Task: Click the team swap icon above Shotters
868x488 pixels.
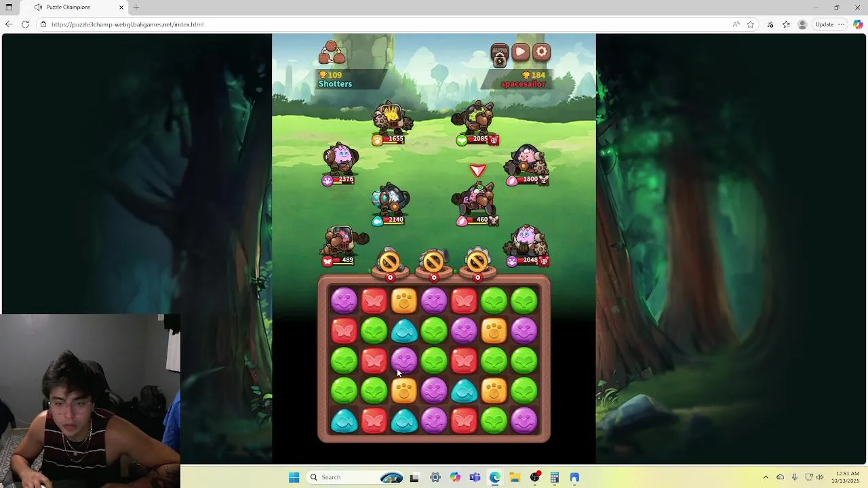Action: coord(332,53)
